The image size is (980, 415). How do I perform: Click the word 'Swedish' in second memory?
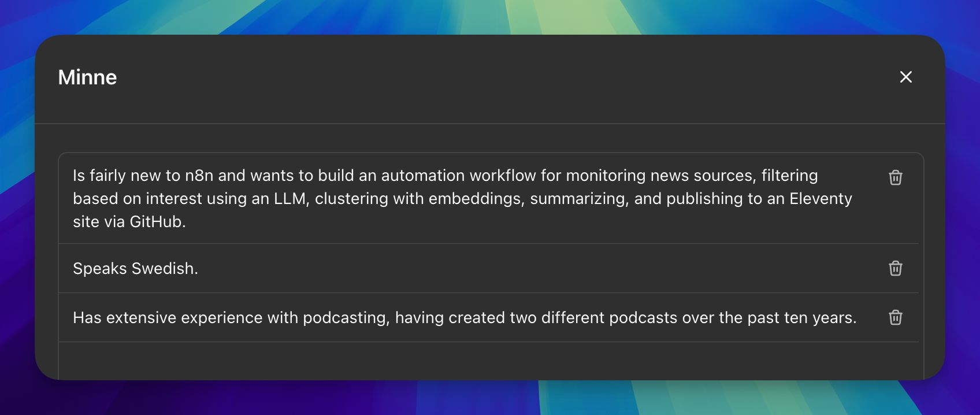coord(164,269)
